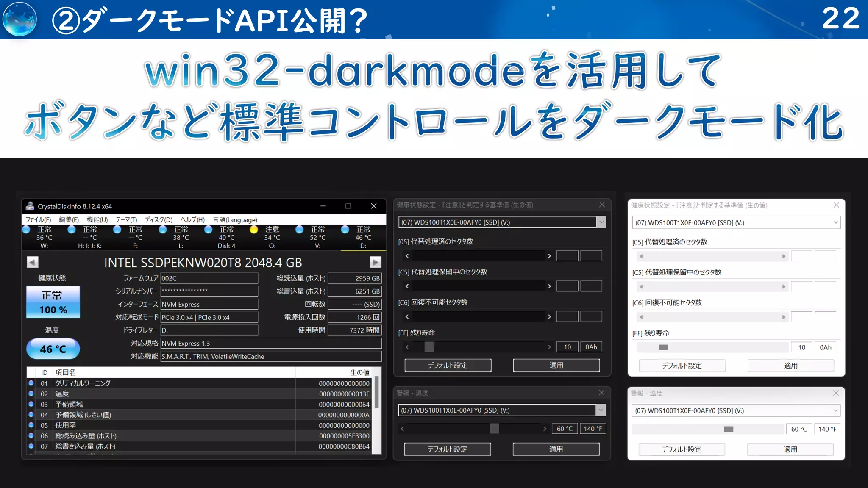Open the ヘルプ(H) menu
The height and width of the screenshot is (488, 868).
point(192,219)
